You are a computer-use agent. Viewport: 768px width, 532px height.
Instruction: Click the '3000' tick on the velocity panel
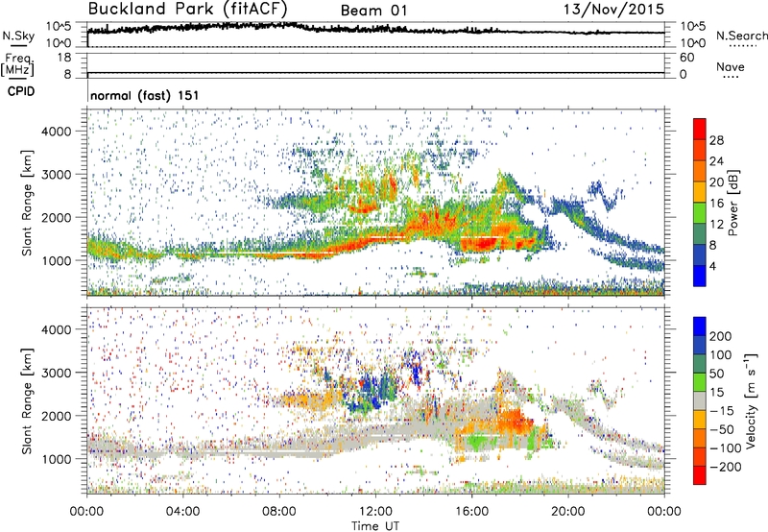tap(57, 373)
